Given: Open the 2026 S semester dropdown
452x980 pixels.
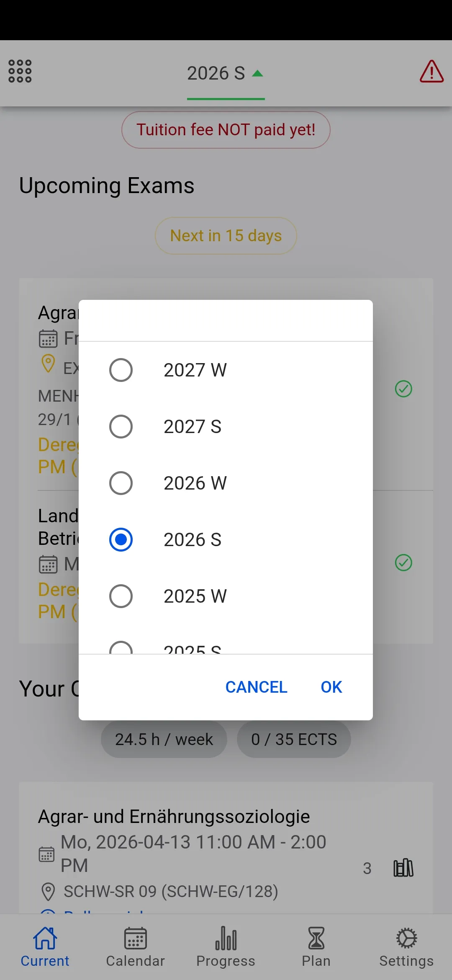Looking at the screenshot, I should click(x=226, y=73).
